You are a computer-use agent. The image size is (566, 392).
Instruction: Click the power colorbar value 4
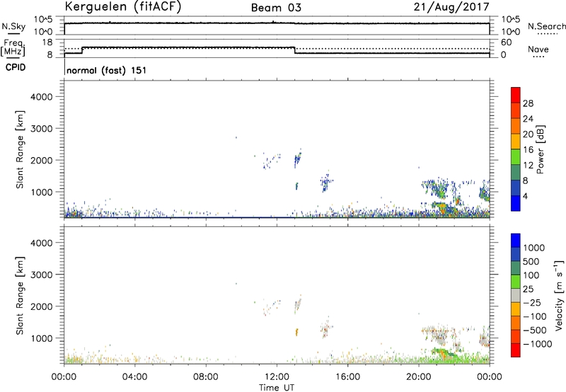pyautogui.click(x=525, y=196)
